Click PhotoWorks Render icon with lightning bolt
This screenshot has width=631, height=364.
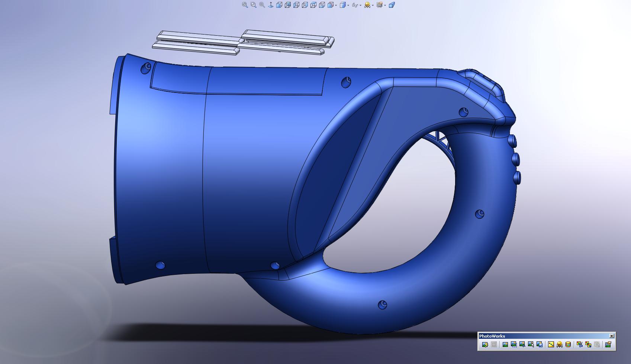point(485,345)
